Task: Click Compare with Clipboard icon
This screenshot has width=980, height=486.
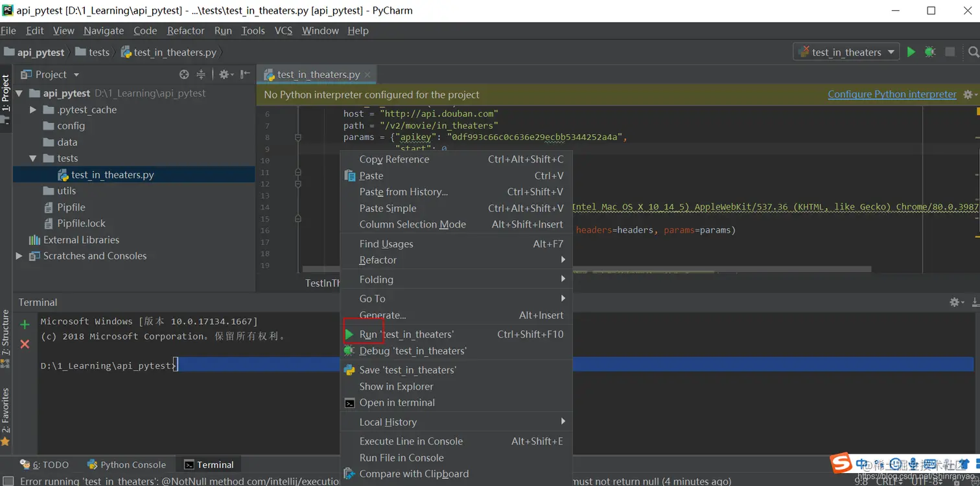Action: point(349,474)
